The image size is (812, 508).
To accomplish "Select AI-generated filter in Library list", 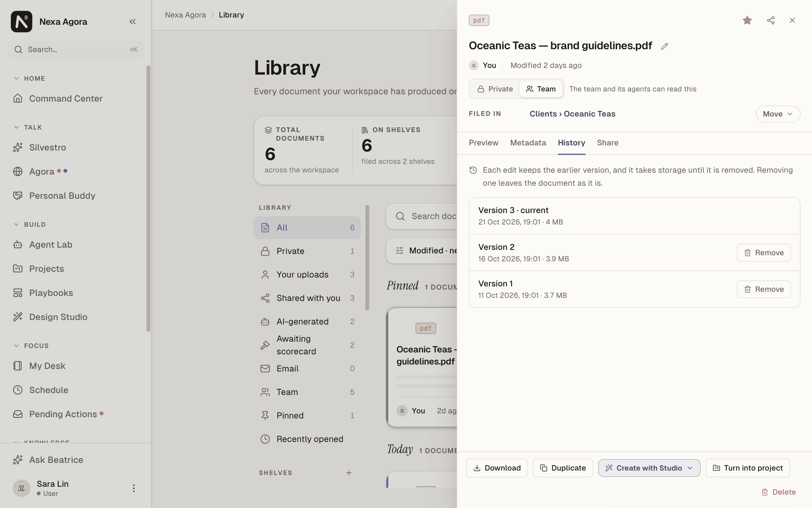I will pos(307,322).
